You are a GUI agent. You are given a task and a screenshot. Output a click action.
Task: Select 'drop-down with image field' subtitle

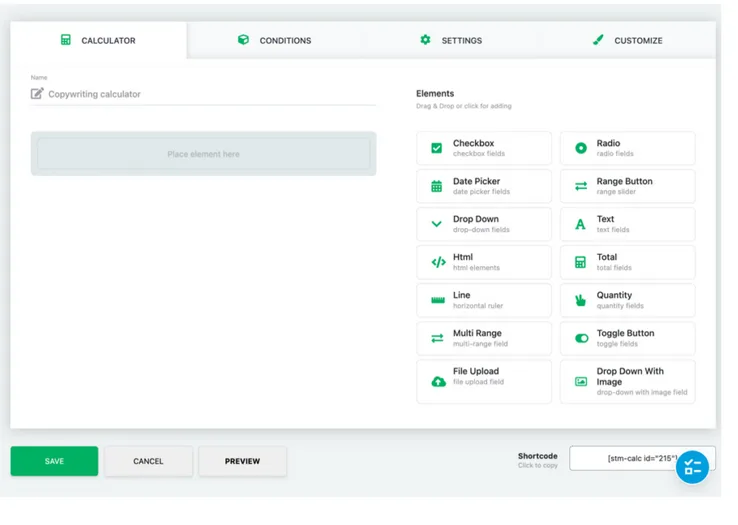(642, 392)
